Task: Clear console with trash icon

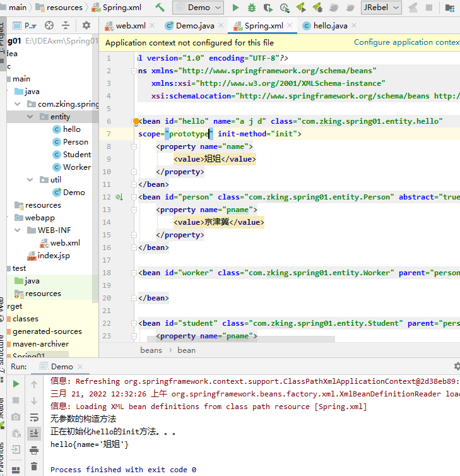Action: 34,466
